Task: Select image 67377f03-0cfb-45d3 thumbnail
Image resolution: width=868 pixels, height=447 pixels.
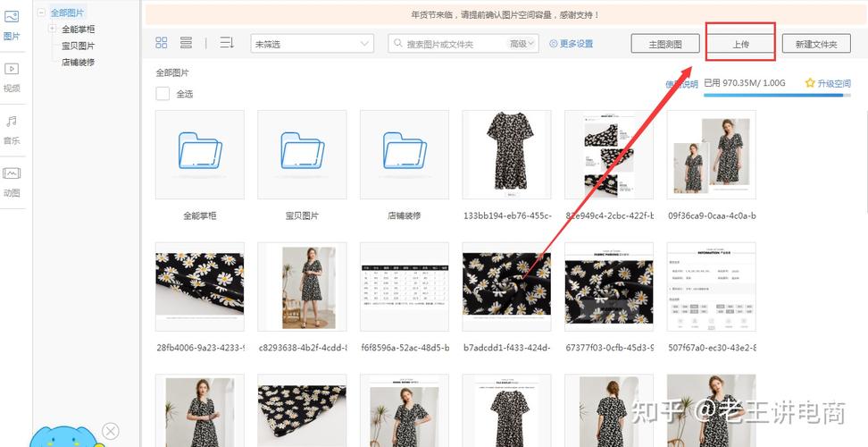Action: (x=609, y=286)
